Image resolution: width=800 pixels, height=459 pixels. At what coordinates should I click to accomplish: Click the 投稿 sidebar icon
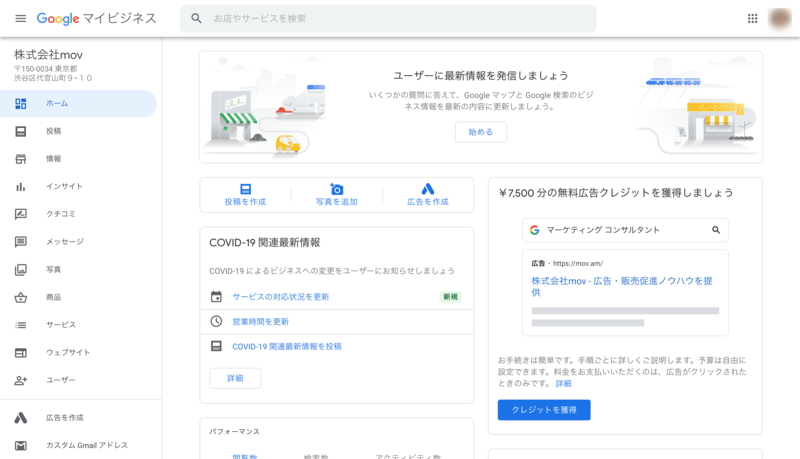click(x=20, y=131)
